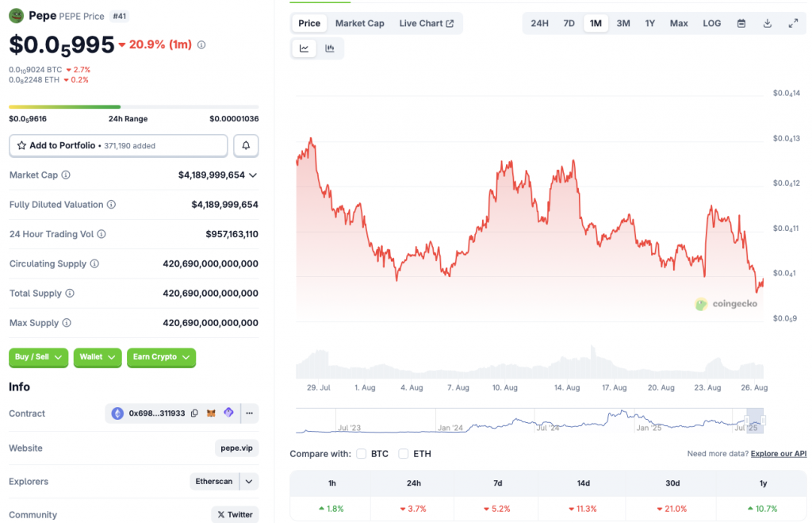812x523 pixels.
Task: Click the Ethereum chain icon in Contract
Action: 117,413
